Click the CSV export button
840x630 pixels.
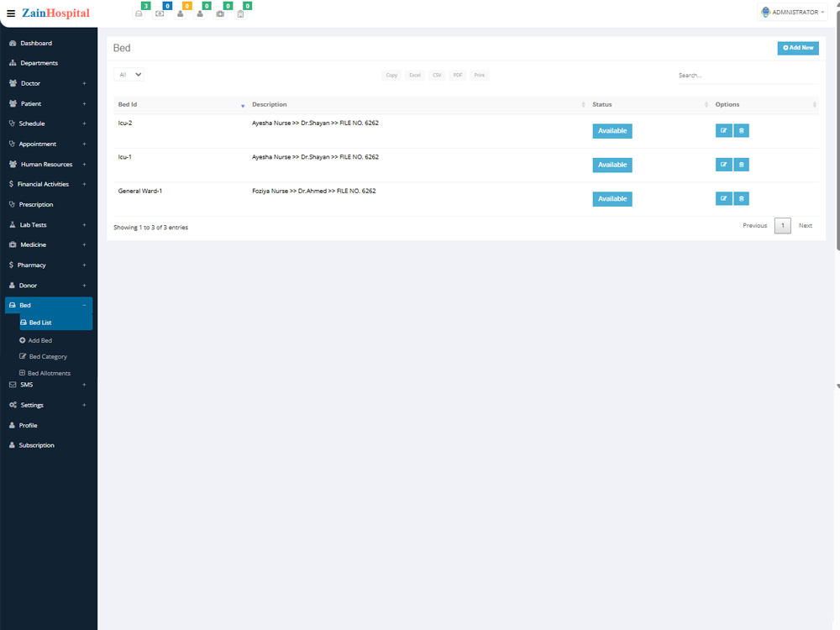pyautogui.click(x=437, y=76)
